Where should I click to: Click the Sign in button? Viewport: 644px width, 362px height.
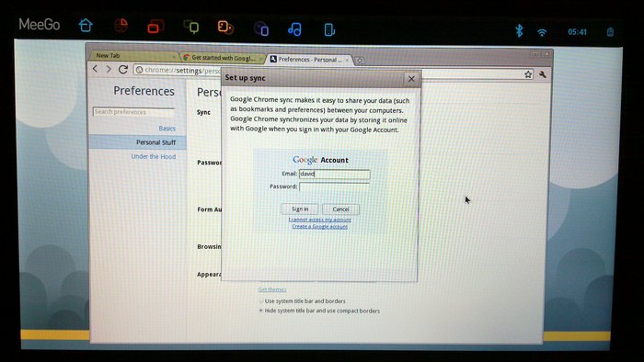pos(300,209)
